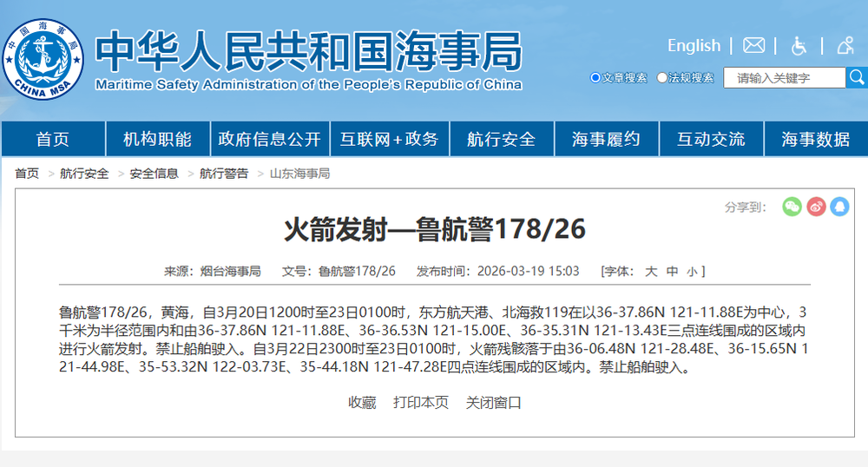The width and height of the screenshot is (868, 467).
Task: Select the 法规搜索 radio button
Action: tap(662, 78)
